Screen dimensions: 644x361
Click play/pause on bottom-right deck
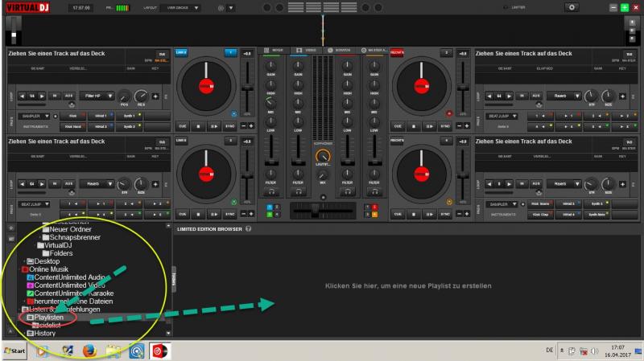click(429, 214)
